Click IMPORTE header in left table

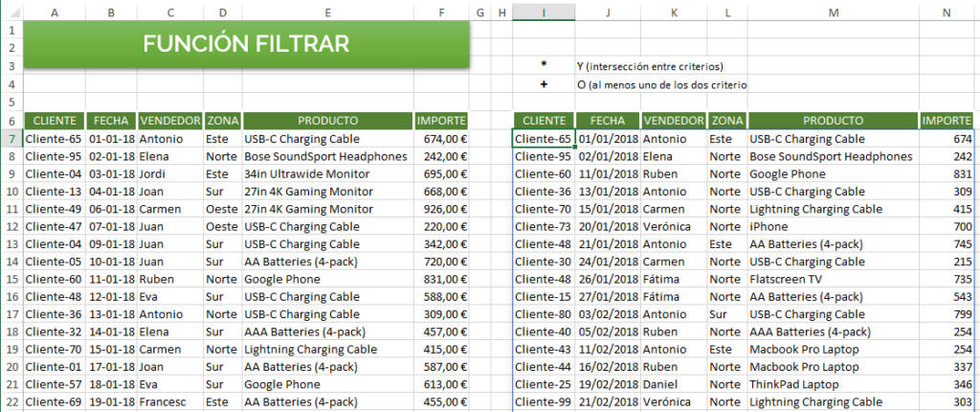pyautogui.click(x=441, y=121)
